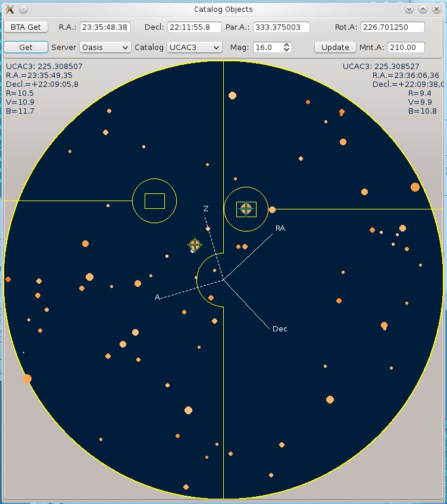
Task: Focus the R.A. input field
Action: click(105, 27)
